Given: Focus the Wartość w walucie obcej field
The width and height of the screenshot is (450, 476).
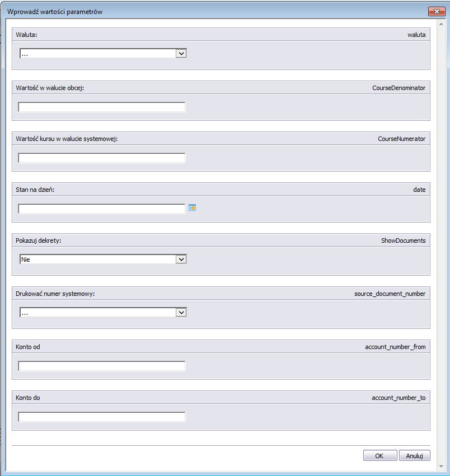Looking at the screenshot, I should [102, 107].
